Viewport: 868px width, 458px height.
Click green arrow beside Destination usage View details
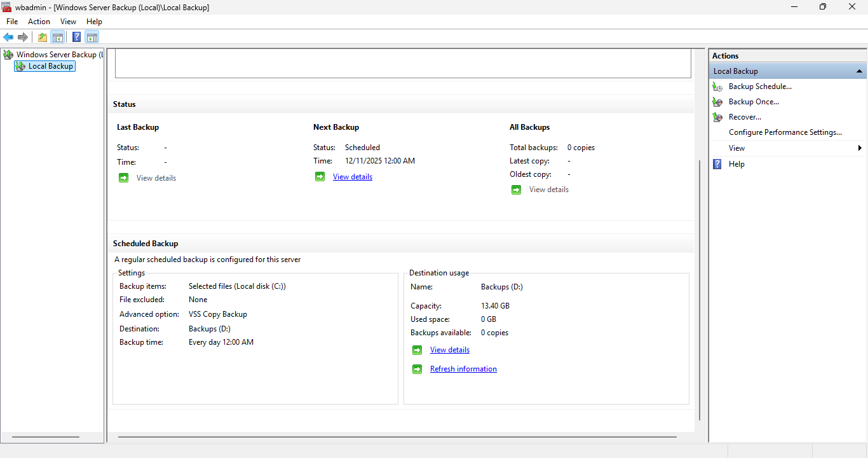(417, 350)
